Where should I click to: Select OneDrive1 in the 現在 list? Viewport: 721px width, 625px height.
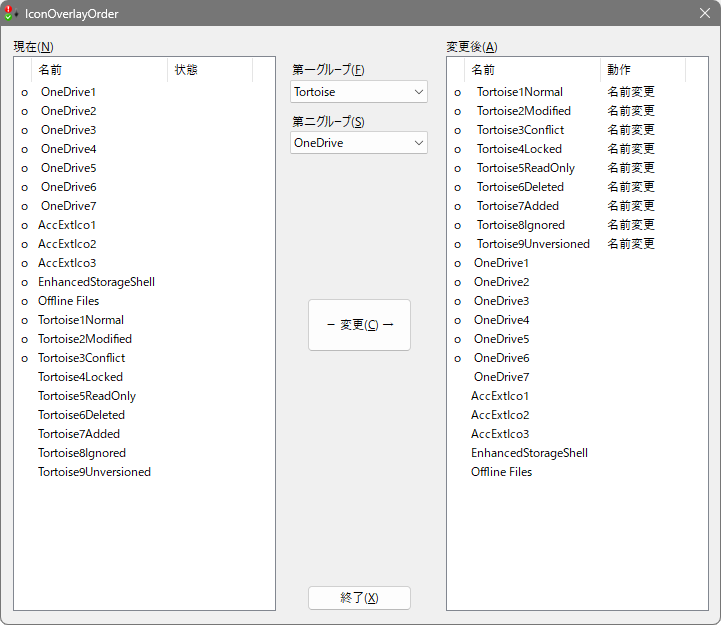[x=68, y=92]
